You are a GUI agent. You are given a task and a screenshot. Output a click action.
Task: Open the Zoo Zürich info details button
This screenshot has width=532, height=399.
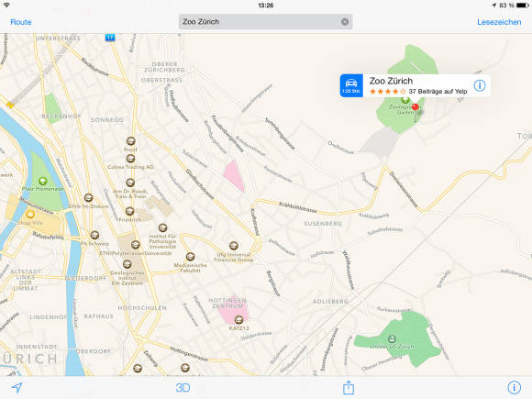coord(480,85)
